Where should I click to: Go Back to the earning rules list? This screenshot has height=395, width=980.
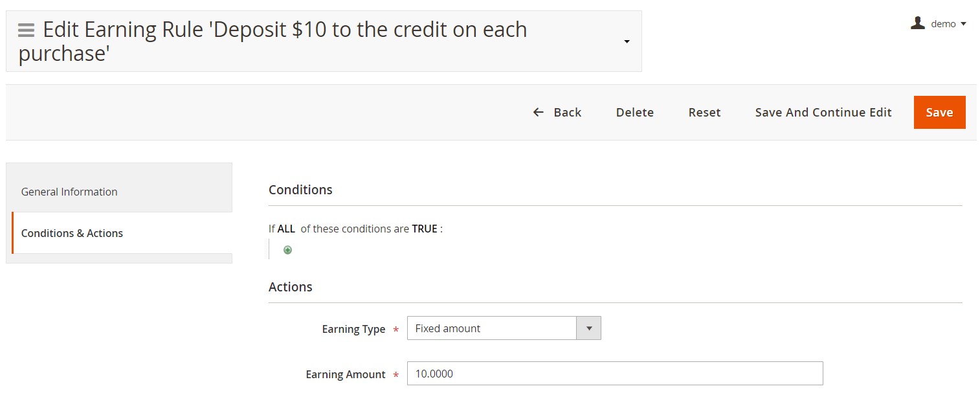tap(557, 112)
